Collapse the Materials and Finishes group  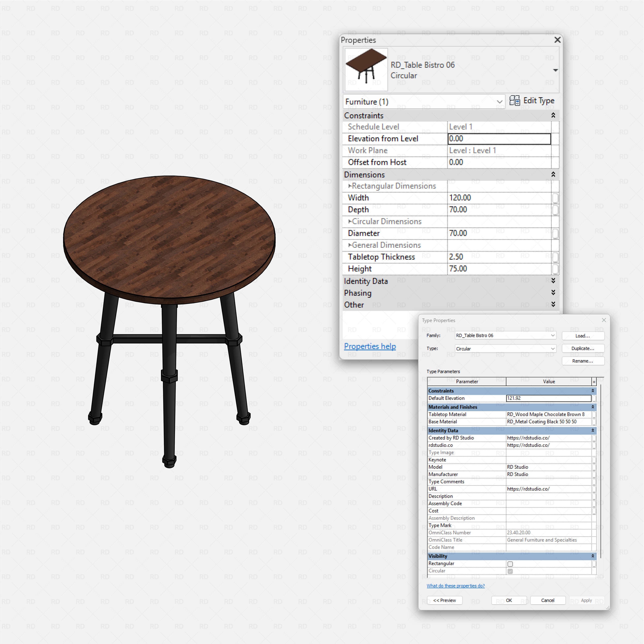point(593,407)
